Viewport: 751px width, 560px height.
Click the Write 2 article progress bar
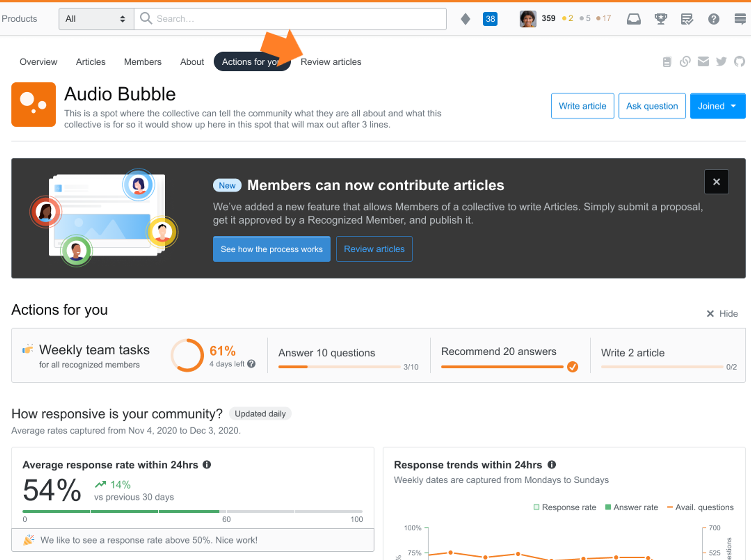point(662,367)
